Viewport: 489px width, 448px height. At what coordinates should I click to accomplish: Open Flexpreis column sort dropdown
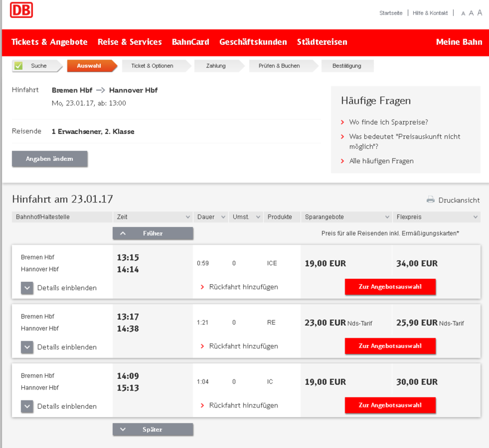475,217
